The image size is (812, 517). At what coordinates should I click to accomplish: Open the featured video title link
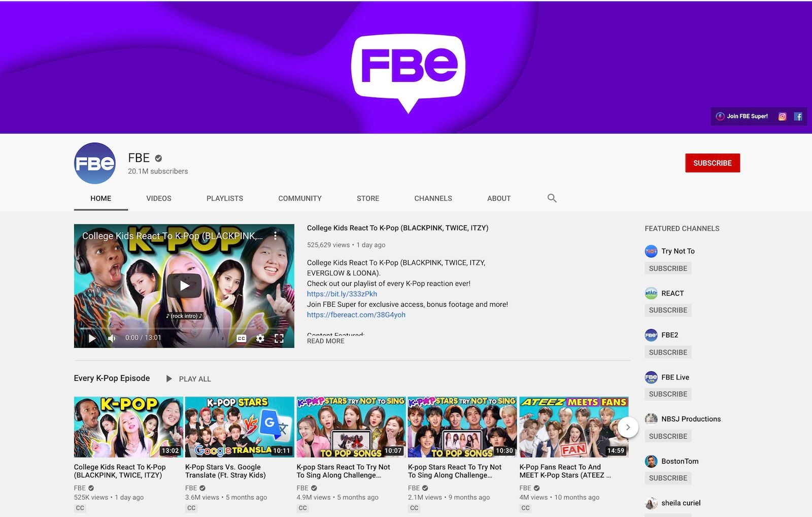pyautogui.click(x=397, y=228)
